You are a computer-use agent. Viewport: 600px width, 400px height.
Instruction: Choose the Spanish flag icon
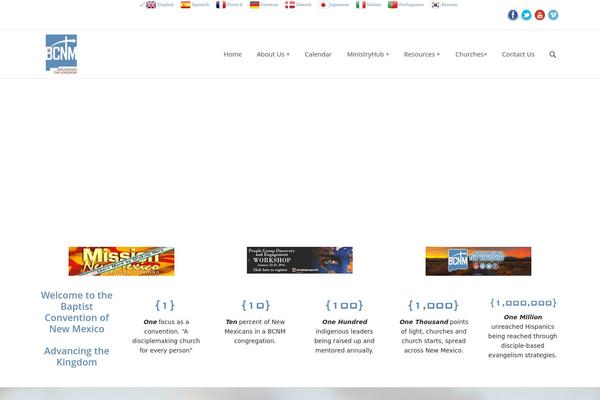tap(186, 5)
